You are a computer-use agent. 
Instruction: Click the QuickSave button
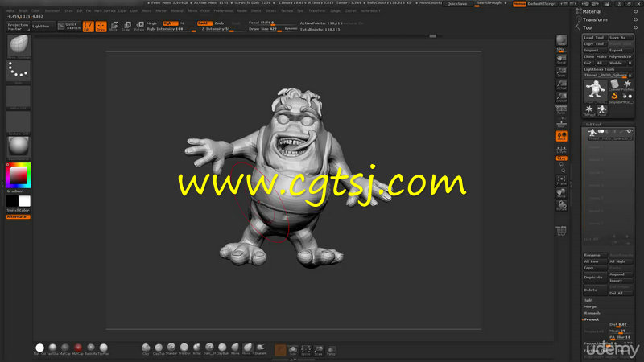point(456,4)
